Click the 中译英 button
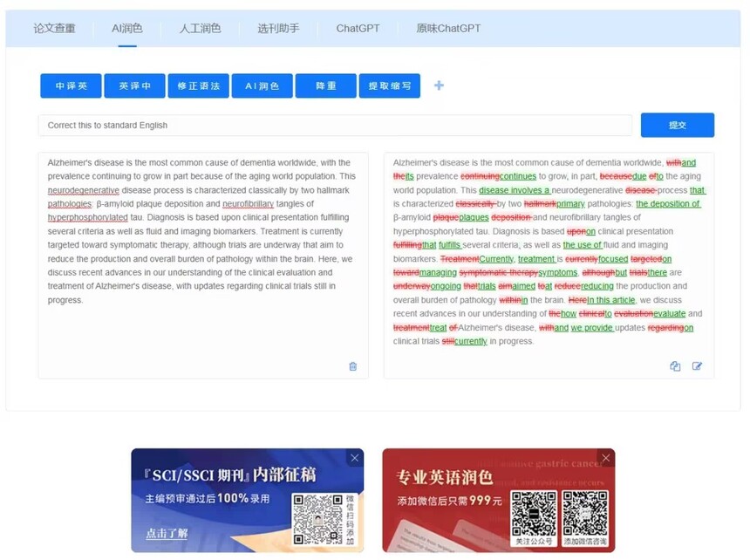This screenshot has height=560, width=750. coord(71,85)
